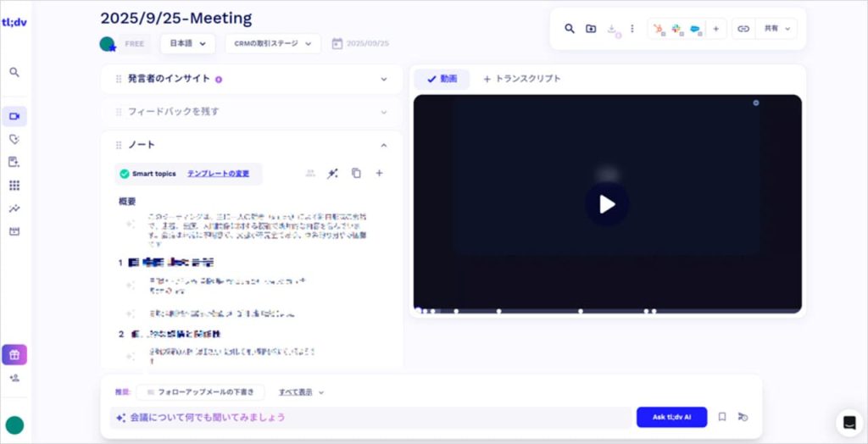
Task: Click the 会議について何でも聞いてみましょう input field
Action: [373, 417]
